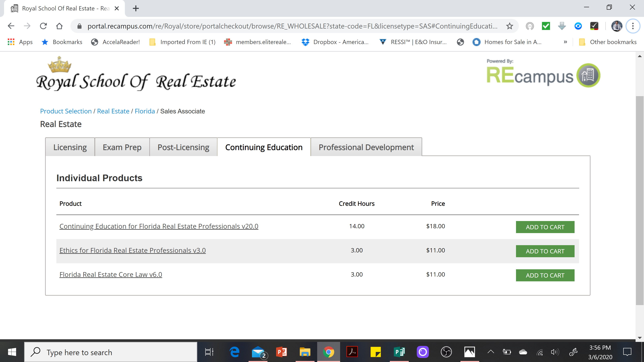
Task: Open the clock showing 3:56 PM
Action: (x=600, y=352)
